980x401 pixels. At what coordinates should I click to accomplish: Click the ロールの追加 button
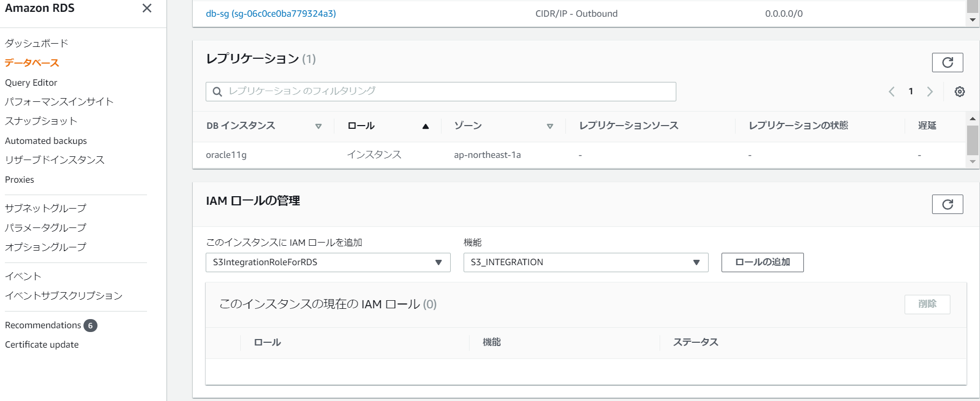[762, 262]
